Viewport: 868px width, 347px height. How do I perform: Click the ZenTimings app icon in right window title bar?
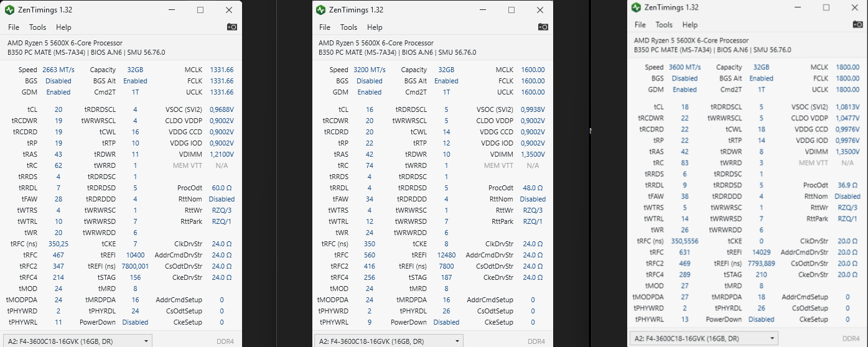tap(636, 7)
